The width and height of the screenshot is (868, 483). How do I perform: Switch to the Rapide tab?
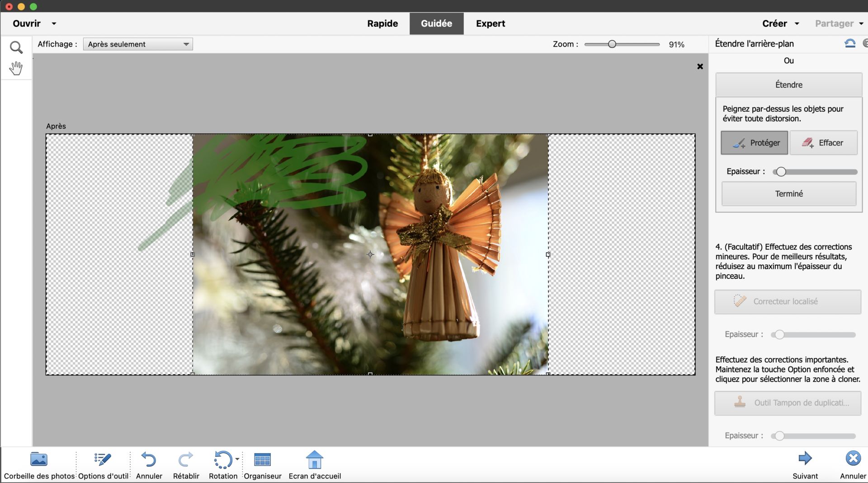[382, 23]
